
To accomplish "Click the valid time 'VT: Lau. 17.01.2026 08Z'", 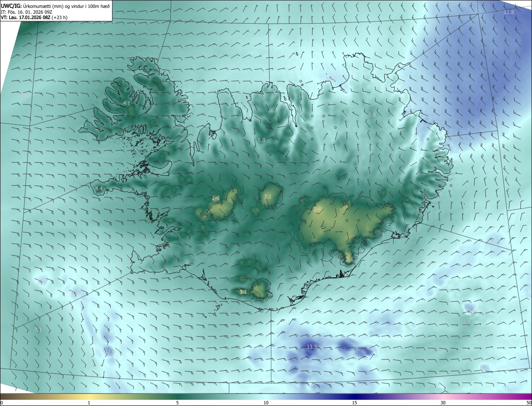I will coord(26,17).
